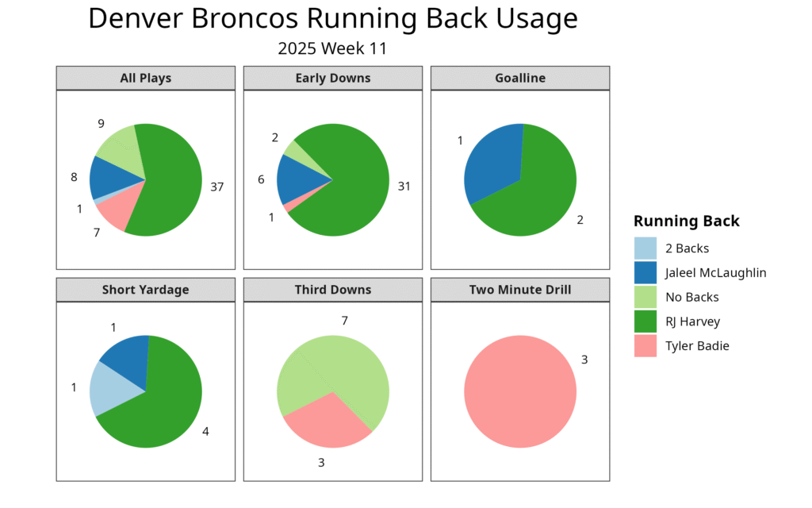The width and height of the screenshot is (812, 508).
Task: Click the Goalline panel header
Action: click(x=520, y=78)
